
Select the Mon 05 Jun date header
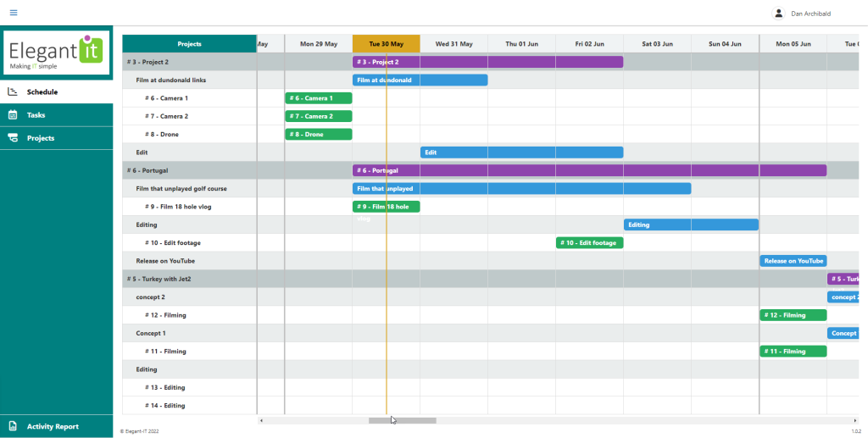tap(793, 44)
